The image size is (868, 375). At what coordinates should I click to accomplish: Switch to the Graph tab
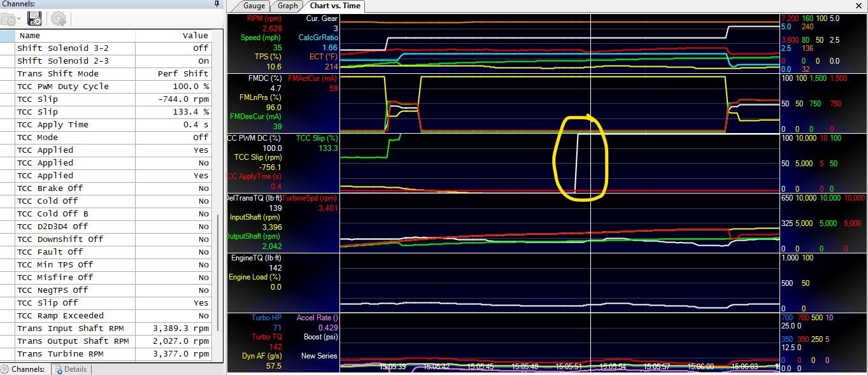coord(287,6)
